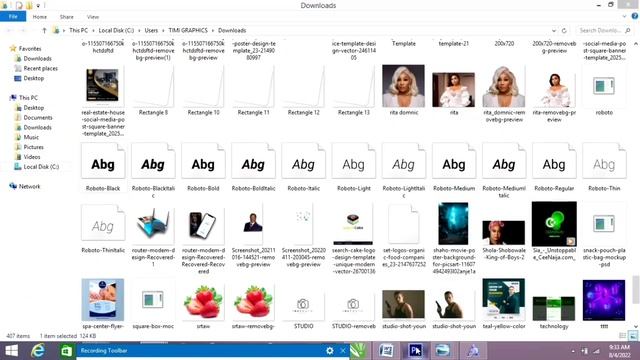Select the Roboto-Black font file
The image size is (640, 360).
103,167
